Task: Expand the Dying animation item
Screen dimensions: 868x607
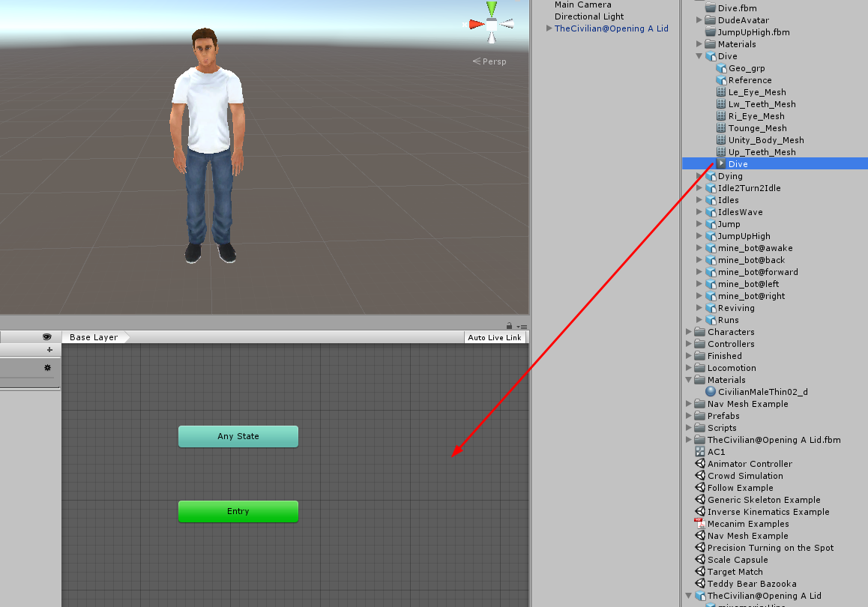Action: coord(699,175)
